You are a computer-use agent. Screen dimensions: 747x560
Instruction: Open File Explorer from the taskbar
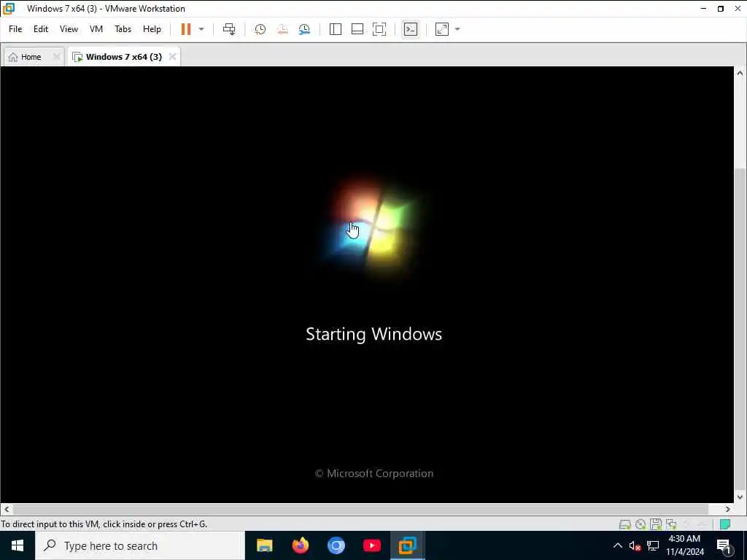pyautogui.click(x=264, y=545)
